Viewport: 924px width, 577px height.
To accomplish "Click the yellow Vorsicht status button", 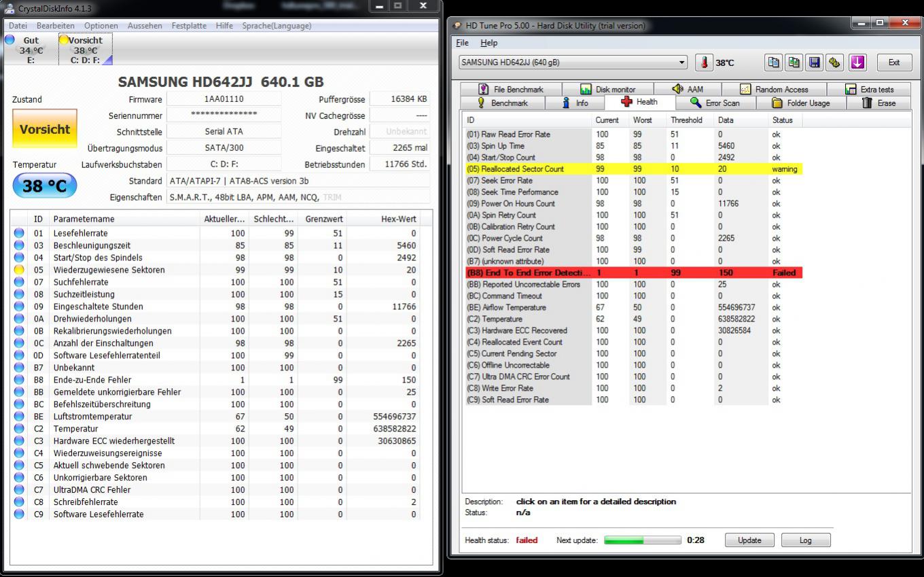I will click(45, 128).
